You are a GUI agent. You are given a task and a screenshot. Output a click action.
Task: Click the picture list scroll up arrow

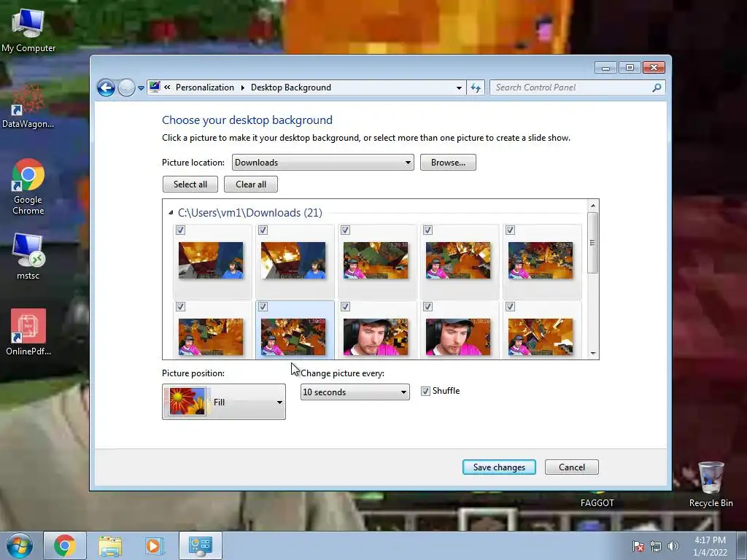point(592,206)
